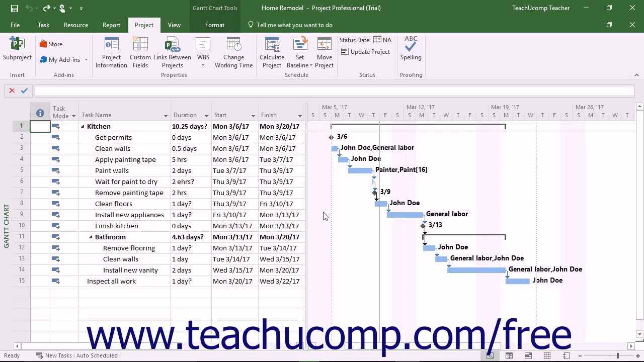Screen dimensions: 644x362
Task: Switch to the Format tab
Action: tap(215, 25)
